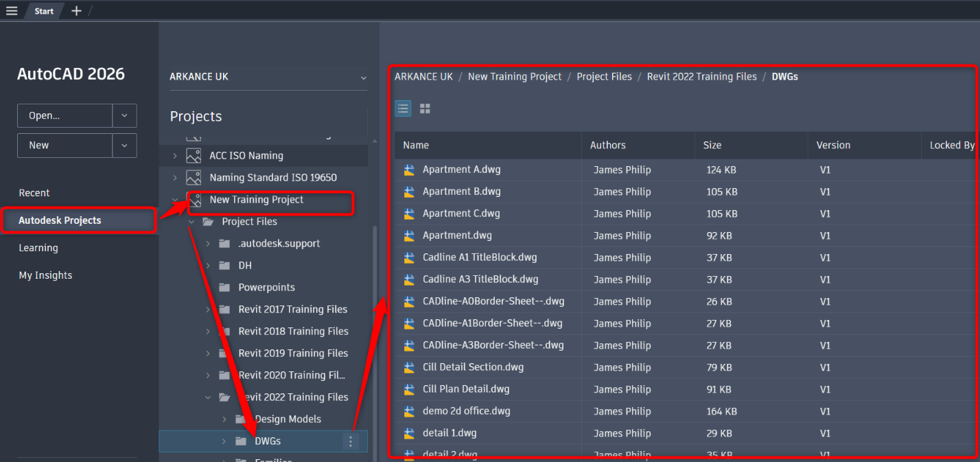Open the dropdown arrow next to Open...
980x462 pixels.
pyautogui.click(x=124, y=116)
